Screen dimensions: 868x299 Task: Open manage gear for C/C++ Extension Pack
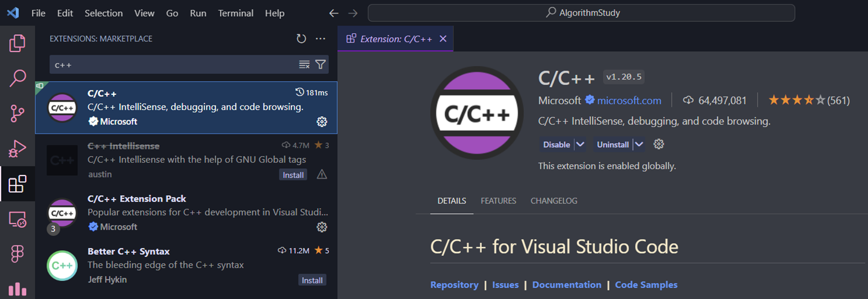click(322, 227)
